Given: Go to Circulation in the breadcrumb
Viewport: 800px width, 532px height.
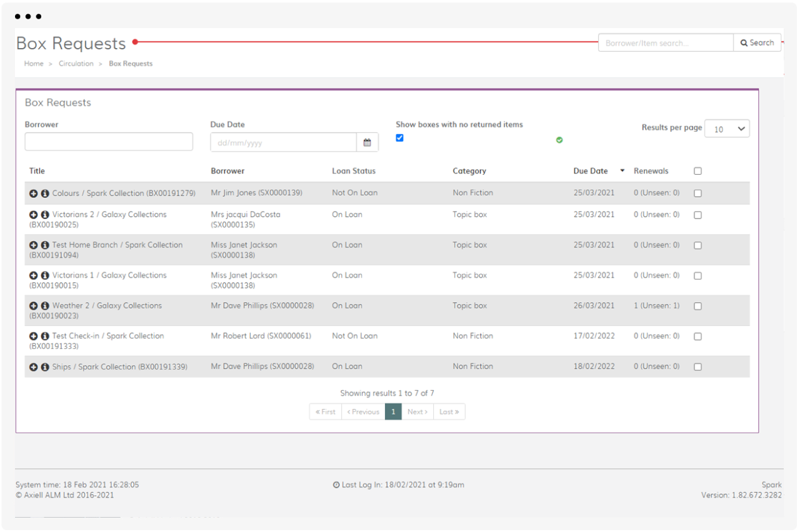Looking at the screenshot, I should pyautogui.click(x=76, y=64).
